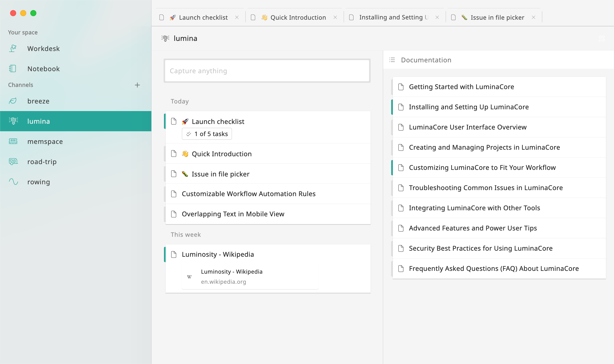Open the Workdesk lamp icon
614x364 pixels.
click(13, 48)
